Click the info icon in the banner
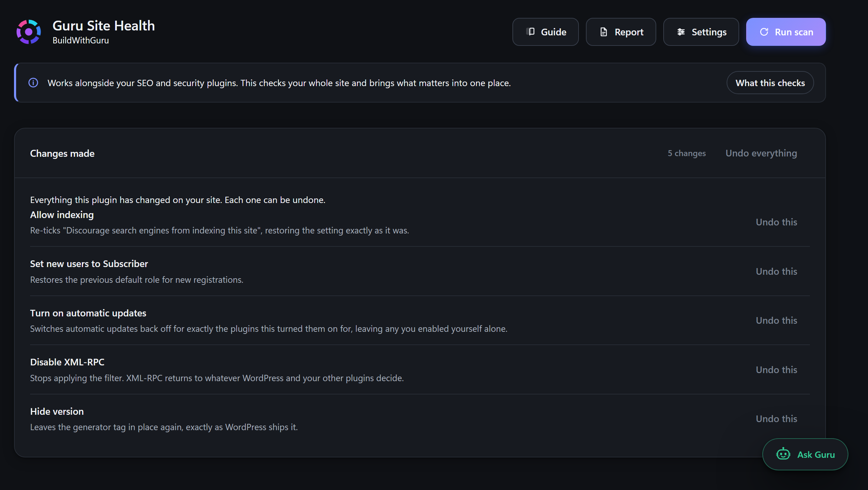This screenshot has height=490, width=868. [x=33, y=83]
